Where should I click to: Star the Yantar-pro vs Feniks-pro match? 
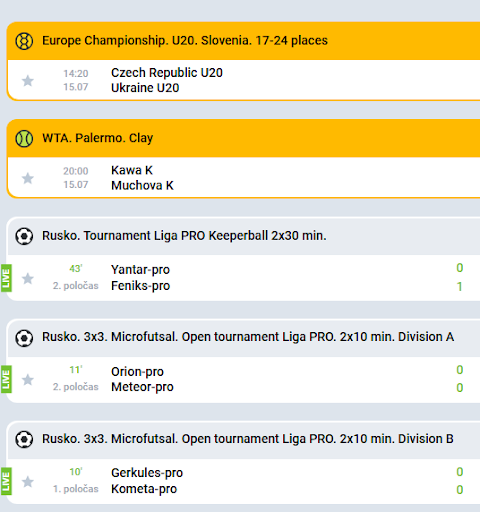(x=28, y=278)
